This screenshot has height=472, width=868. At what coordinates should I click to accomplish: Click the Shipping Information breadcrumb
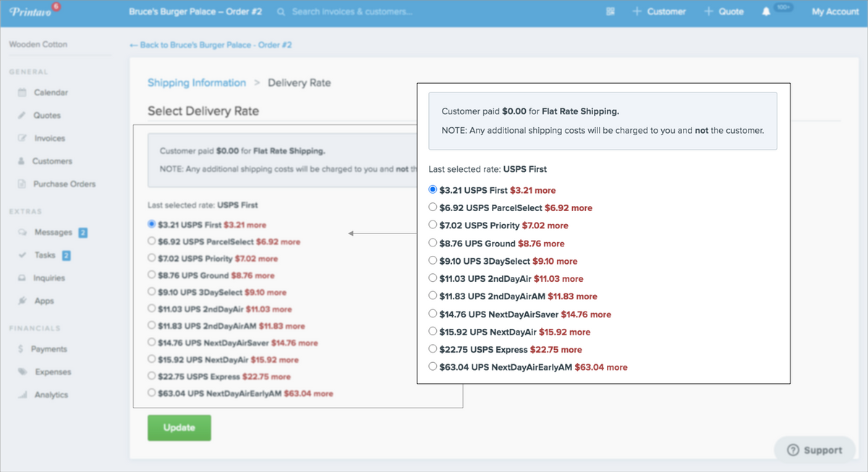(197, 82)
